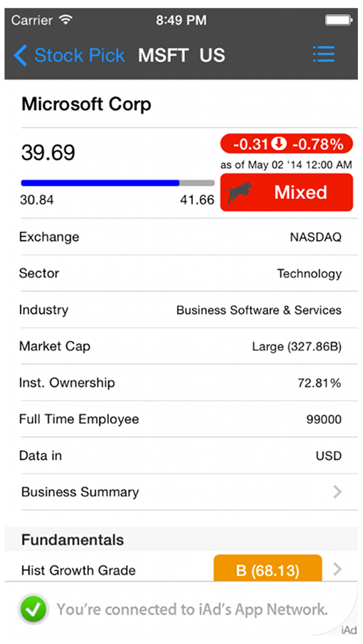Image resolution: width=363 pixels, height=644 pixels.
Task: Tap the orange B (68.13) grade badge
Action: tap(268, 569)
